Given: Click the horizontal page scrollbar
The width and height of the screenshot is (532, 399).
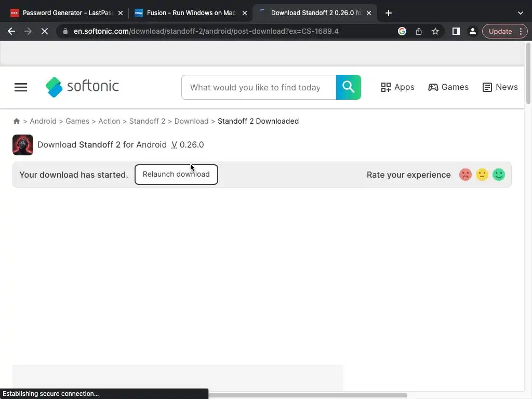Looking at the screenshot, I should (x=307, y=395).
